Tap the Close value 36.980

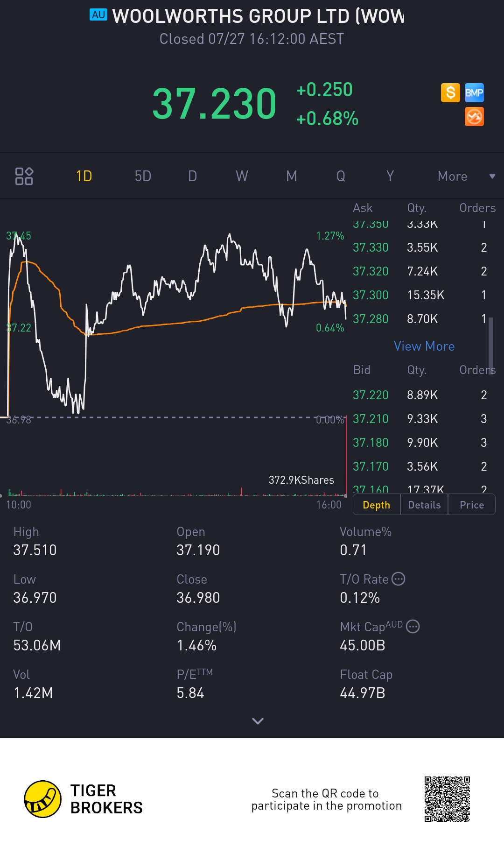[198, 598]
